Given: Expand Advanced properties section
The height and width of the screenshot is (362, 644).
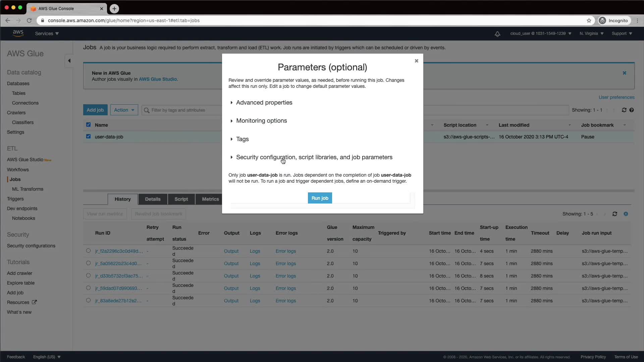Looking at the screenshot, I should tap(264, 103).
